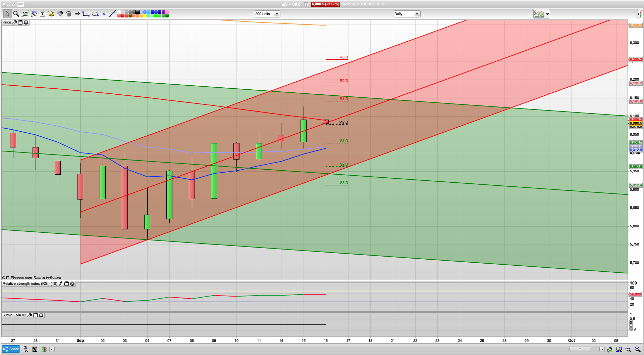Click the horizontal scrollbar left arrow
The width and height of the screenshot is (644, 355).
[x=52, y=349]
